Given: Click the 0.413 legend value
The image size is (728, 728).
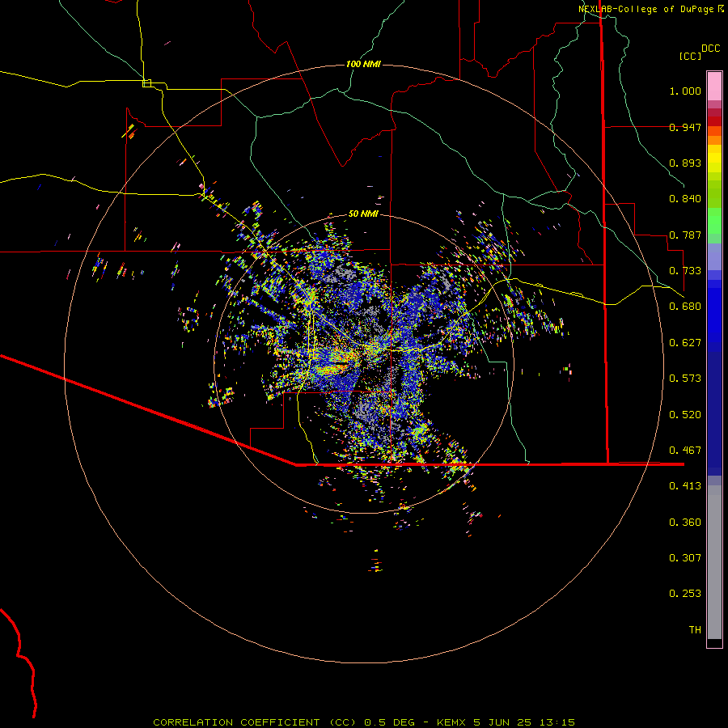Looking at the screenshot, I should (685, 486).
